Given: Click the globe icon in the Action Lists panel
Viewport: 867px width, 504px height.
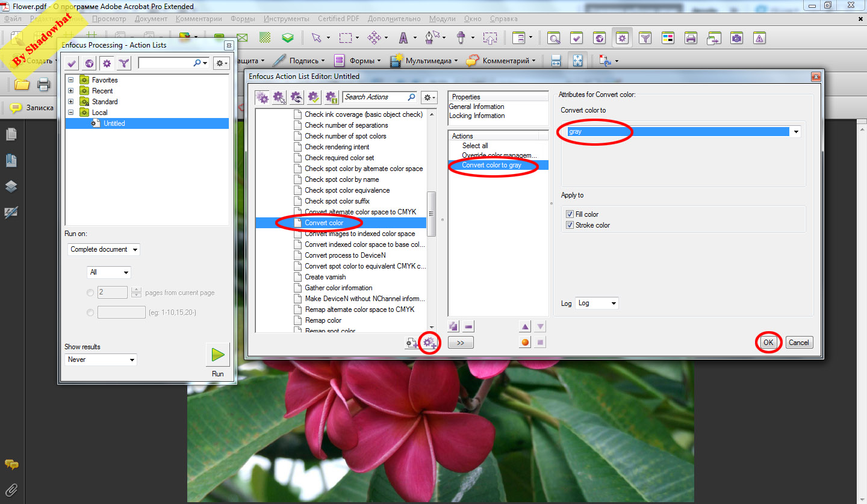Looking at the screenshot, I should 89,63.
